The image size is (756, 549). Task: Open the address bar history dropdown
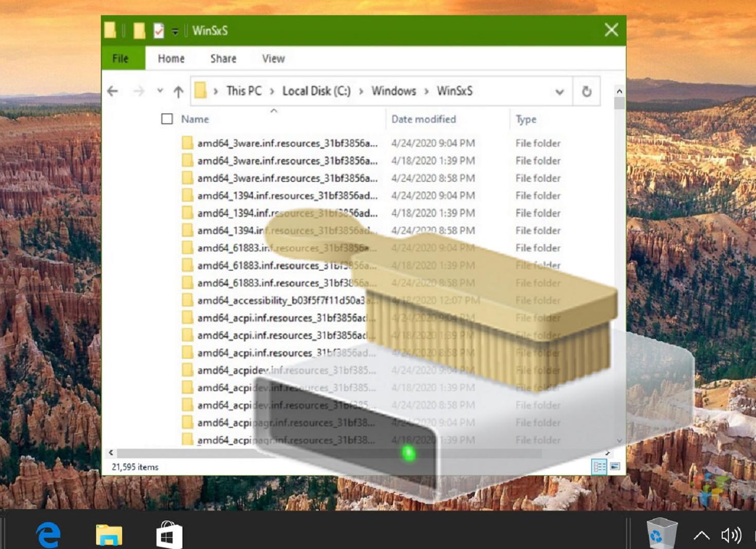(559, 92)
